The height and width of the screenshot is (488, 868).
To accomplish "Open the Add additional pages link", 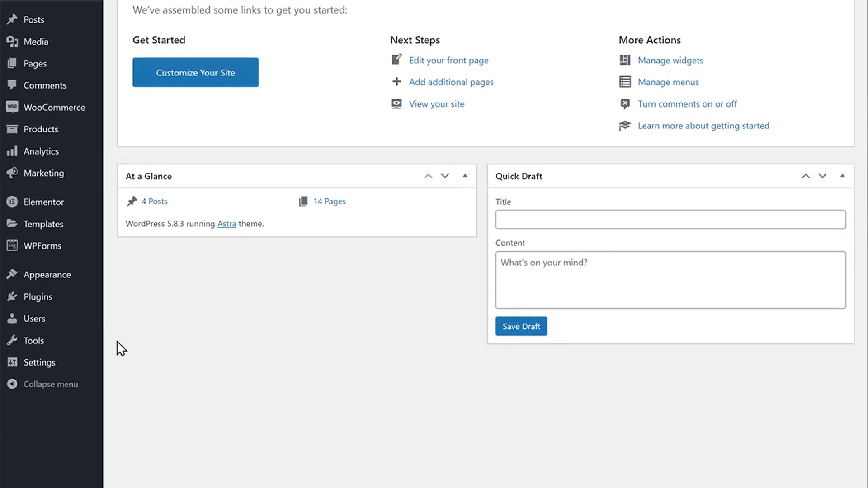I will point(451,82).
